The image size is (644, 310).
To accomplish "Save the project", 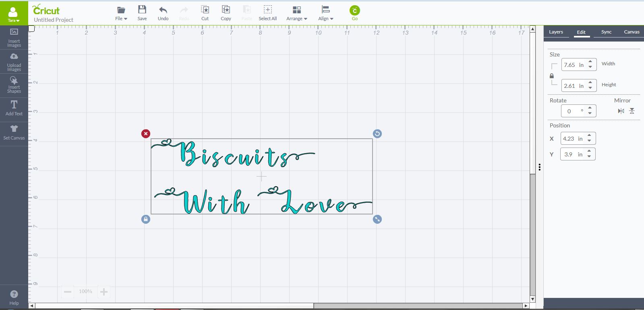I will tap(142, 13).
